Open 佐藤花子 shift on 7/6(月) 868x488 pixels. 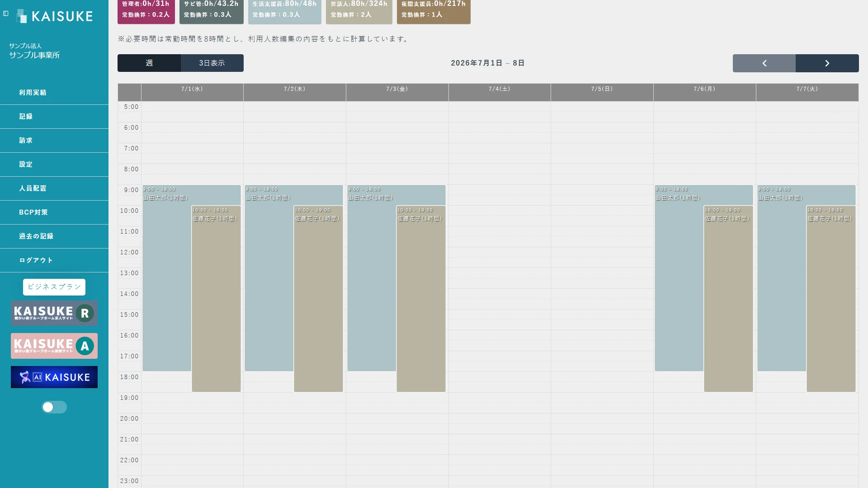(728, 299)
